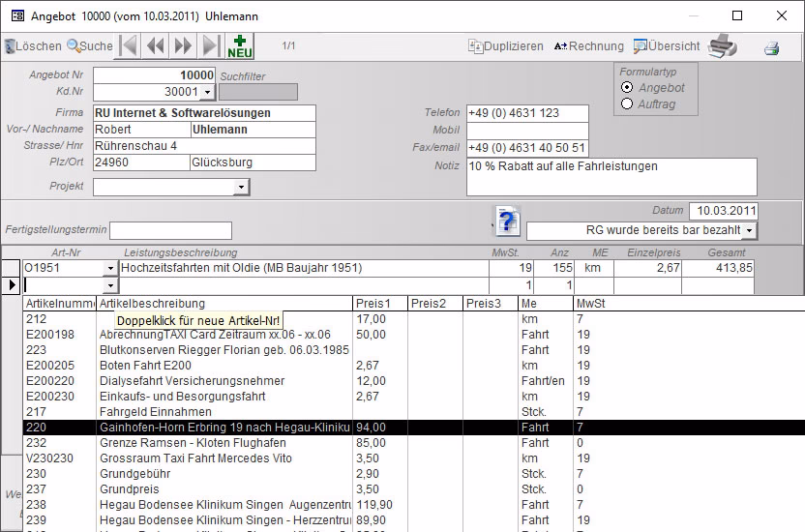Open the help document question mark icon

tap(508, 221)
